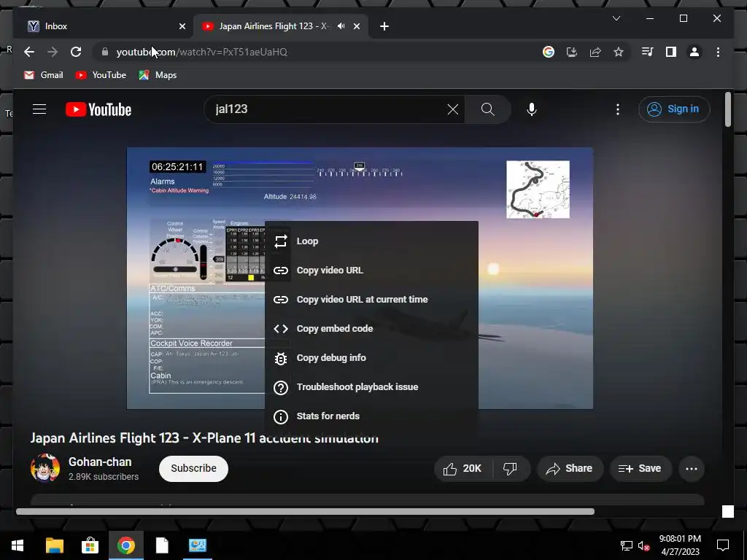Clear the jal123 search text

pyautogui.click(x=452, y=109)
